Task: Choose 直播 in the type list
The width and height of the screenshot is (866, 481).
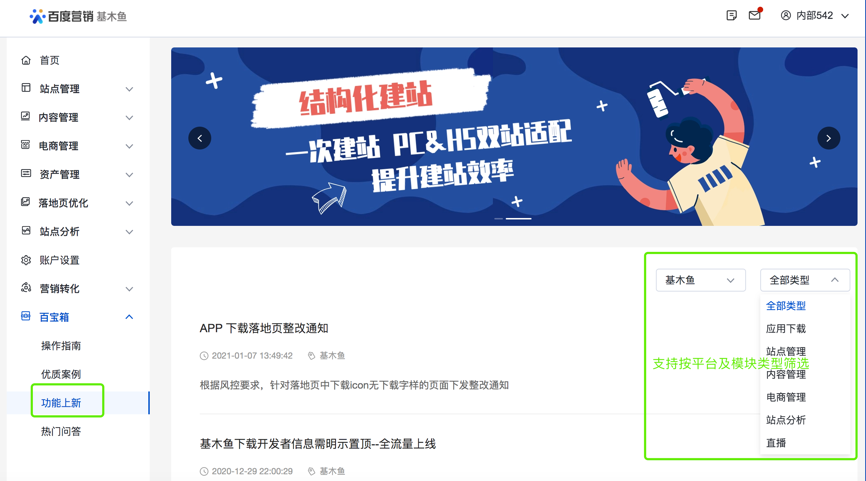Action: pyautogui.click(x=776, y=442)
